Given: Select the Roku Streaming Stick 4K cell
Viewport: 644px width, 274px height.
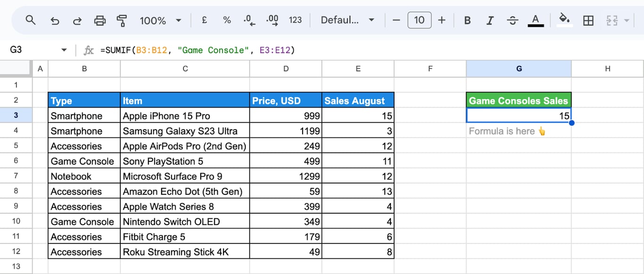Looking at the screenshot, I should 185,251.
